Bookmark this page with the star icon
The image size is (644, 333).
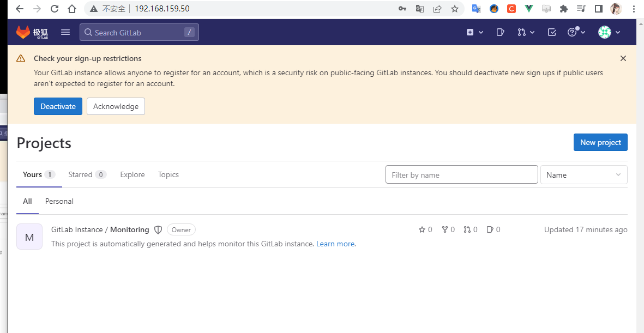pos(455,9)
